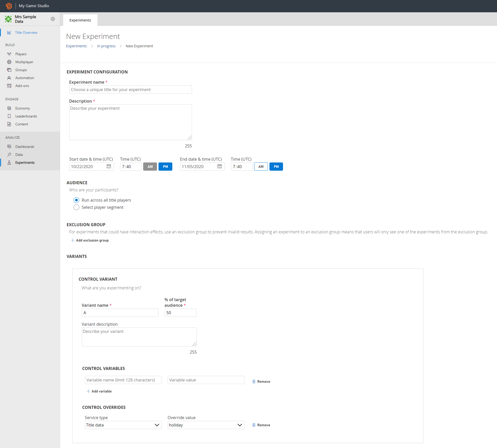Click Add variable link
This screenshot has width=497, height=448.
point(98,391)
